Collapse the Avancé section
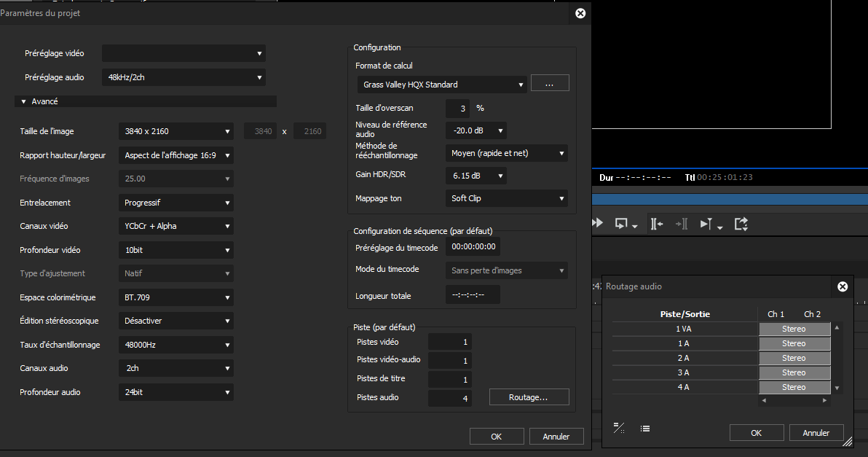This screenshot has height=457, width=868. point(23,102)
